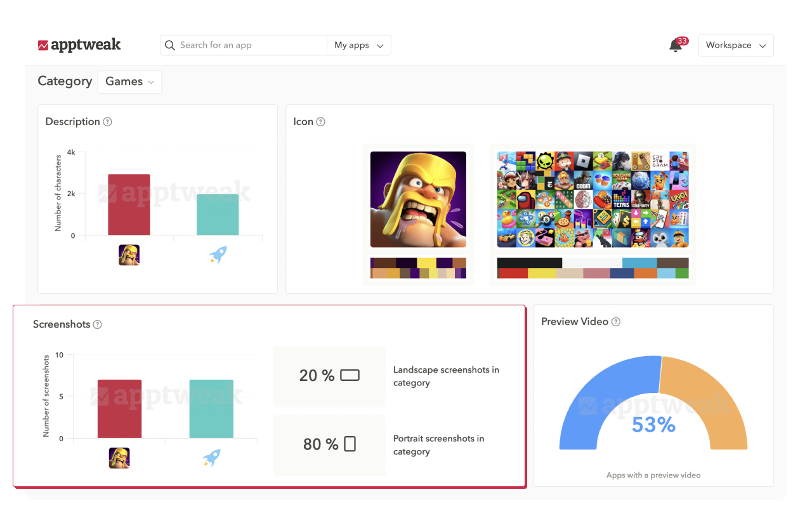The height and width of the screenshot is (525, 812).
Task: Click the red bar in Description chart
Action: [129, 204]
